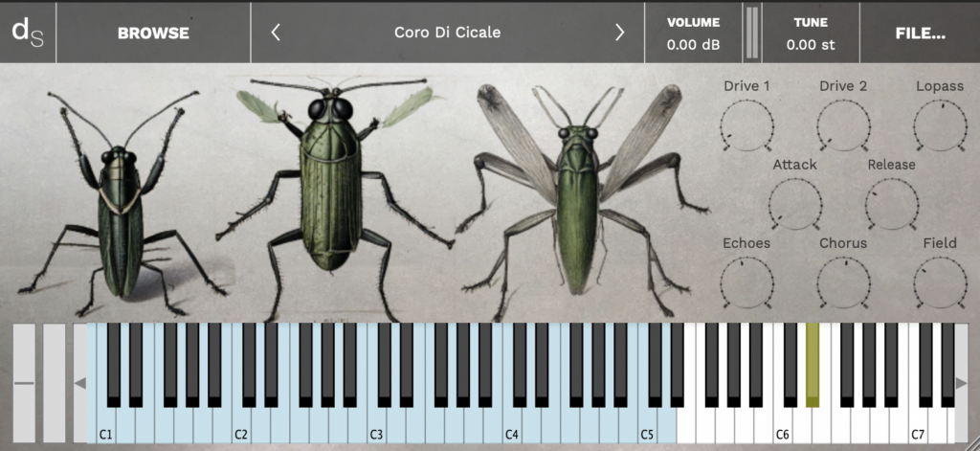Viewport: 980px width, 451px height.
Task: Click the TUNE 0.00 st field
Action: [811, 34]
